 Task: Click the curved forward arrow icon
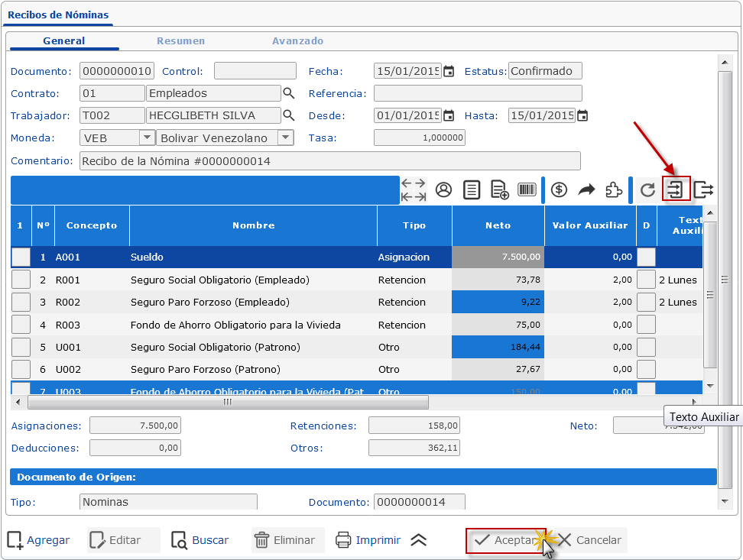click(x=586, y=190)
